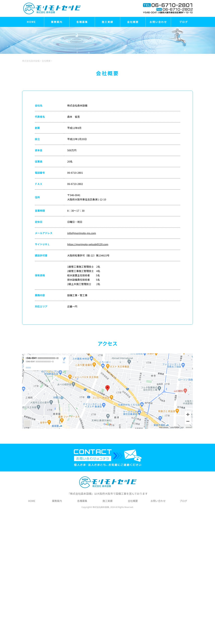Go to the 各種募集 navigation tab
Image resolution: width=215 pixels, height=644 pixels.
click(x=82, y=22)
